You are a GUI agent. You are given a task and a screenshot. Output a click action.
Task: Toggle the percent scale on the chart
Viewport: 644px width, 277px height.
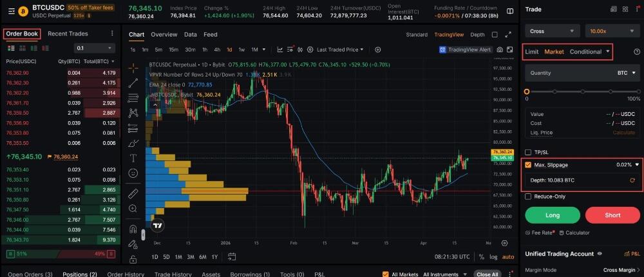click(x=481, y=257)
